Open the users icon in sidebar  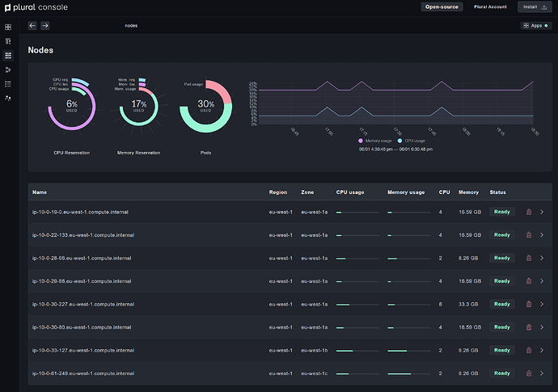8,98
